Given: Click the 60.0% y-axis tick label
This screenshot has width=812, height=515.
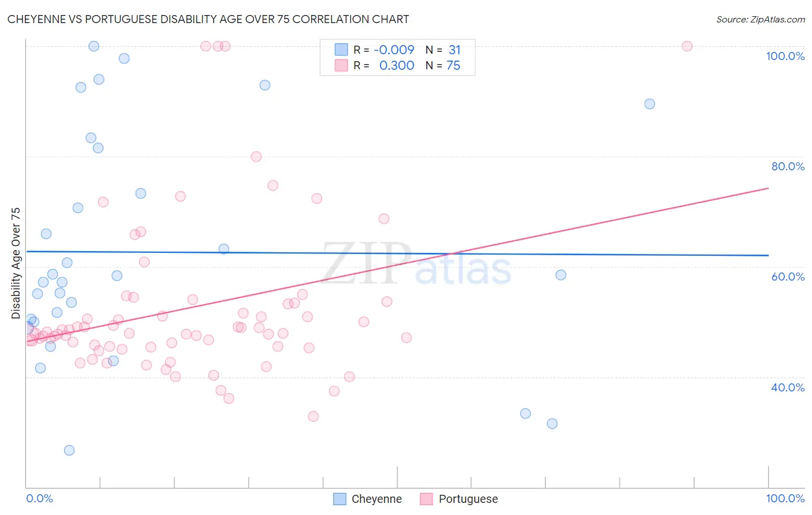Looking at the screenshot, I should pos(788,277).
